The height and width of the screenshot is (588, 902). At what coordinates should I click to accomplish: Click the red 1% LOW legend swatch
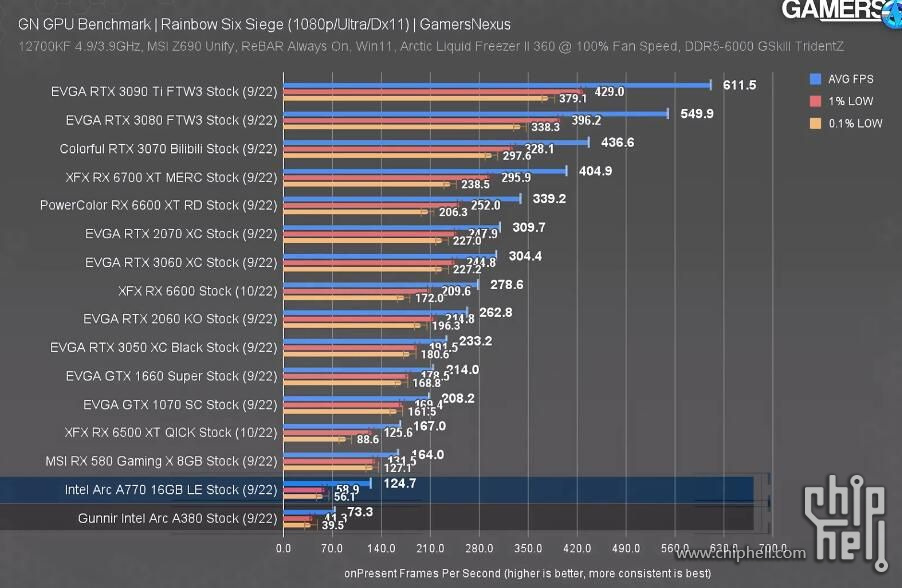pyautogui.click(x=815, y=101)
